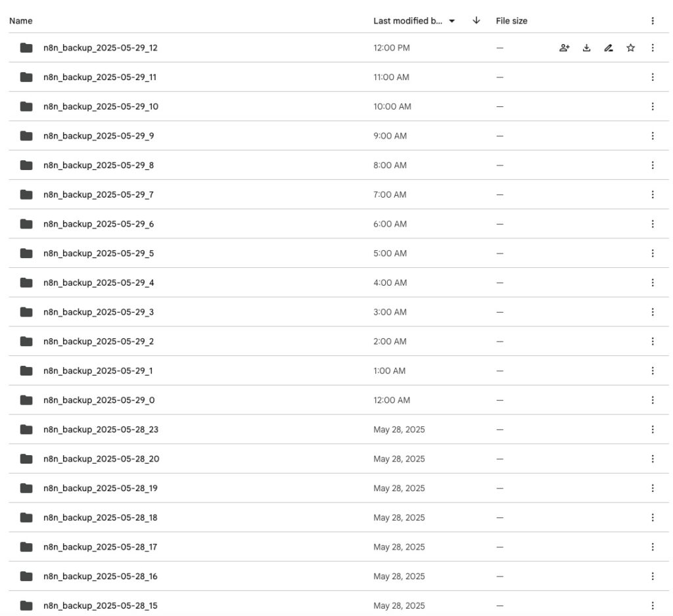Sort the list by Name column
This screenshot has width=673, height=616.
tap(20, 21)
